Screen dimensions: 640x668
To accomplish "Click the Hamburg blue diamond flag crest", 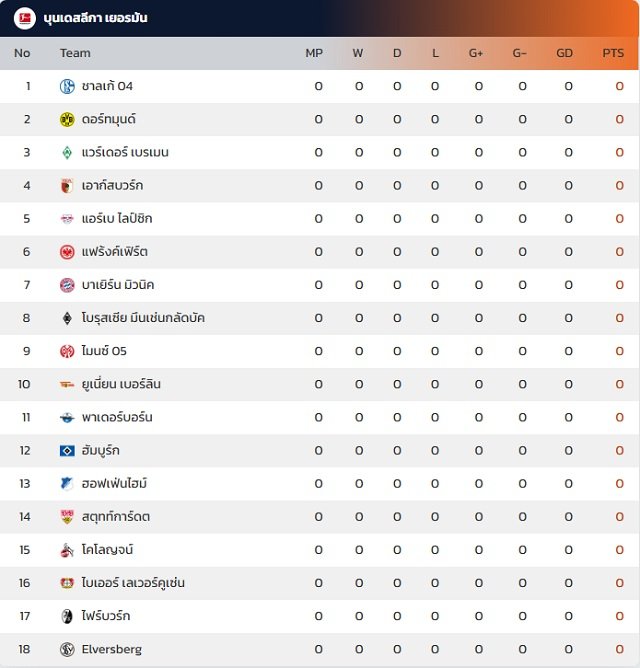I will [67, 451].
